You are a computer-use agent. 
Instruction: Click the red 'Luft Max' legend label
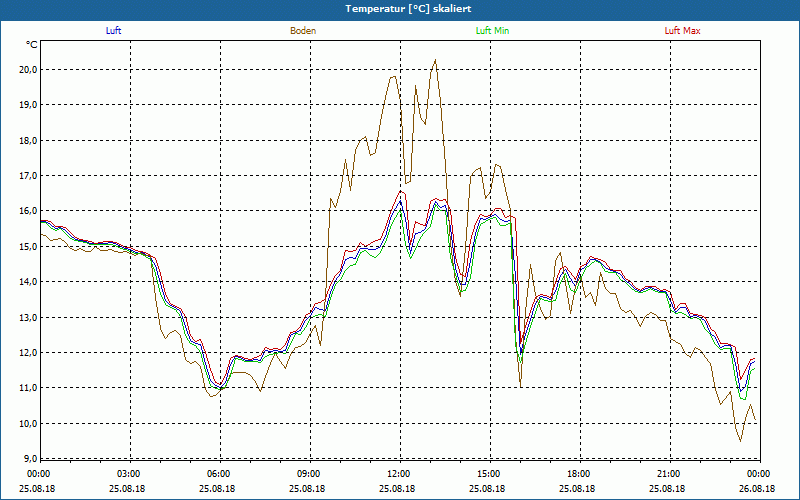(682, 31)
